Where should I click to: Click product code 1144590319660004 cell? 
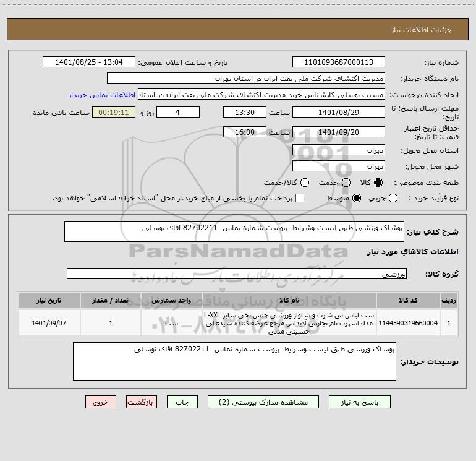point(408,323)
